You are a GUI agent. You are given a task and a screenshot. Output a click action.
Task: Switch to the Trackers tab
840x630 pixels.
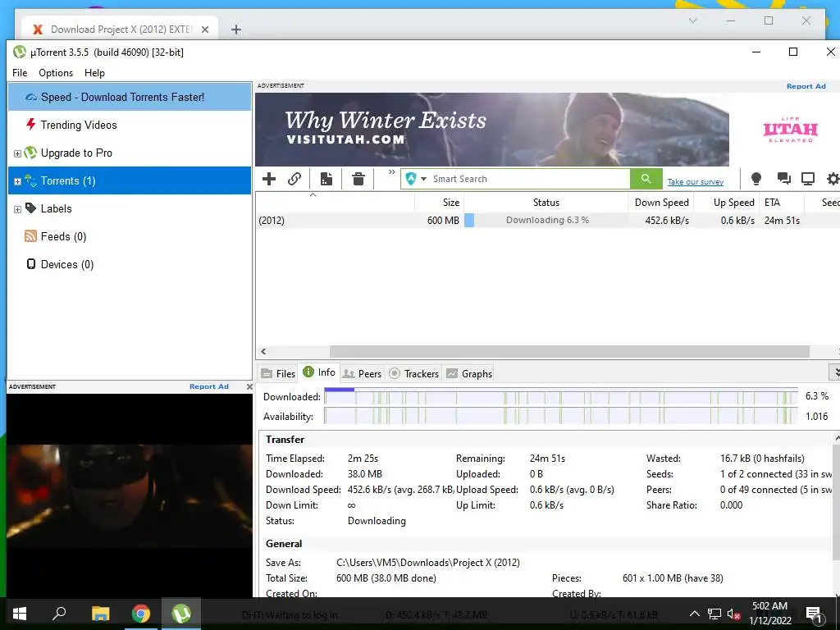414,373
